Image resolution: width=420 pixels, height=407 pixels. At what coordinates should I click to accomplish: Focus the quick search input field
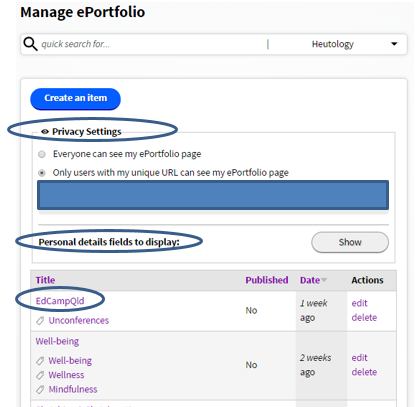pos(152,44)
